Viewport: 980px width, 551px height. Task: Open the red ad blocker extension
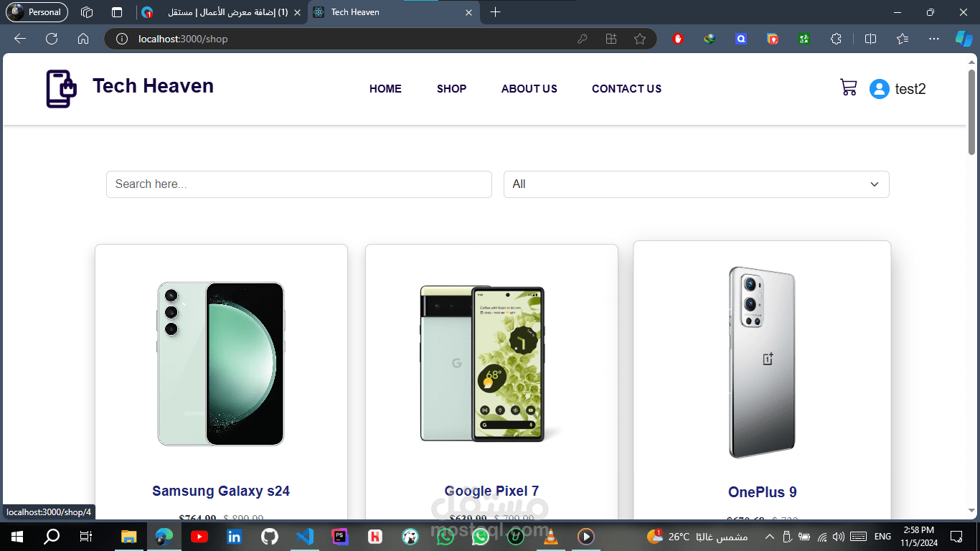point(678,39)
